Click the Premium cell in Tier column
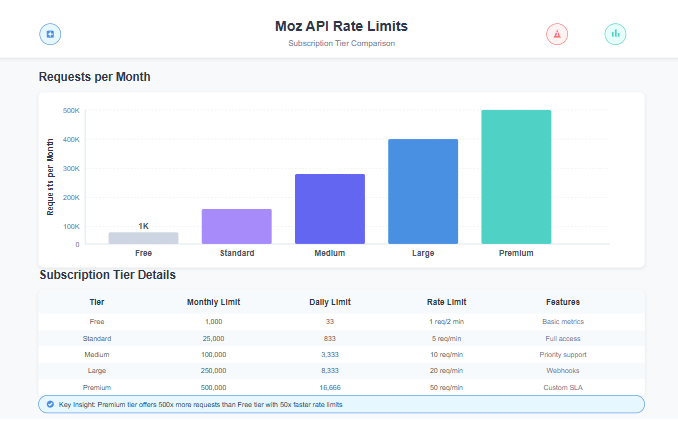678x428 pixels. 97,387
